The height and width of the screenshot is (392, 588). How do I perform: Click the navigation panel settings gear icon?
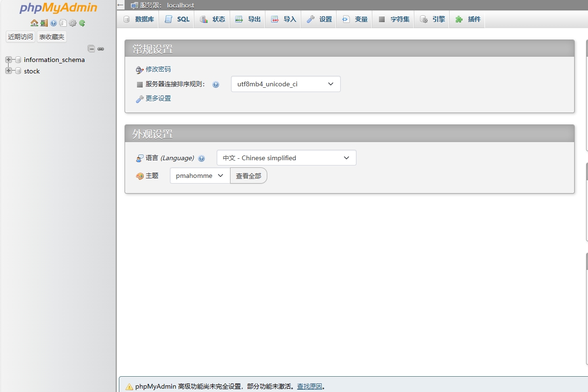pyautogui.click(x=73, y=23)
